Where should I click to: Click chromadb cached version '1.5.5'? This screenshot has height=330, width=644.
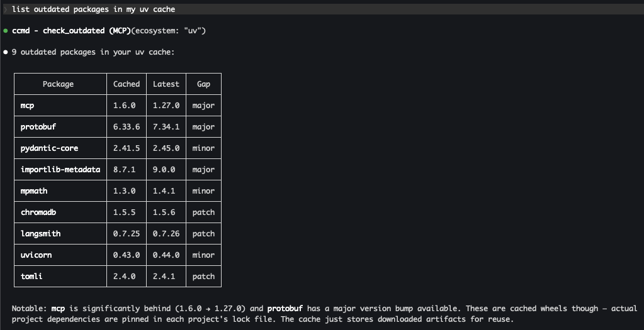[x=124, y=212]
